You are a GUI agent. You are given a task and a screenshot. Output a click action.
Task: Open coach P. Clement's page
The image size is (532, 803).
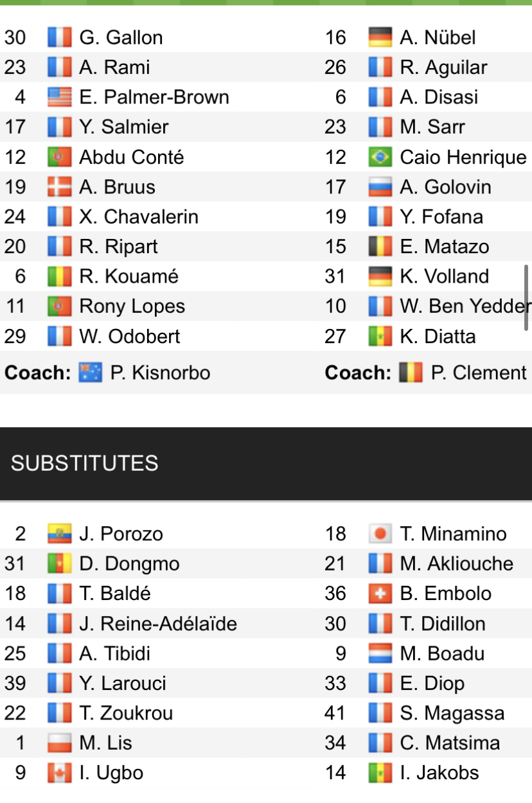coord(478,373)
